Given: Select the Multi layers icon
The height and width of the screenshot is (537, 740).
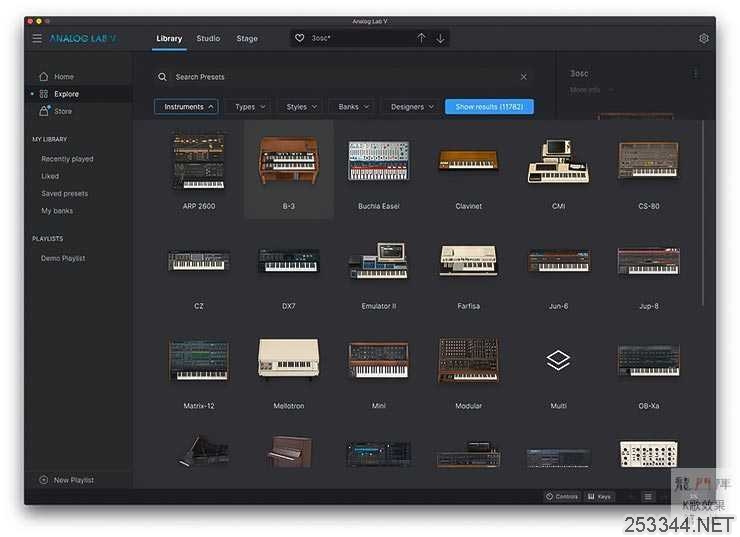Looking at the screenshot, I should (x=558, y=361).
